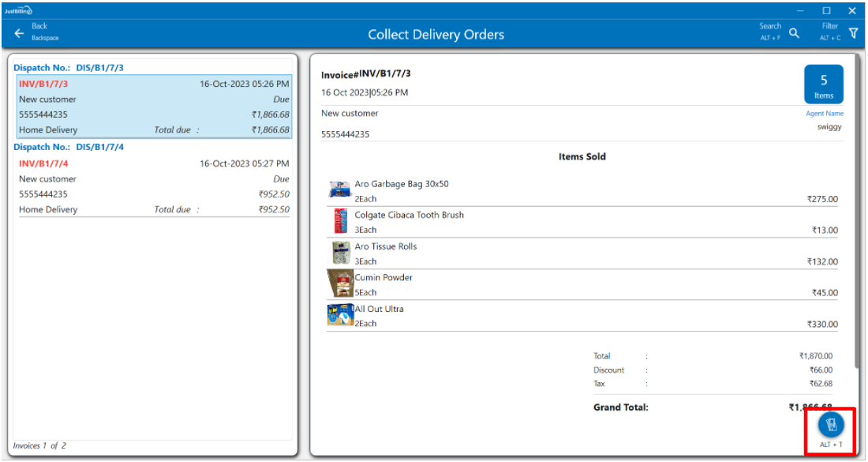Click the Aro Tissue Rolls thumbnail

(x=340, y=252)
